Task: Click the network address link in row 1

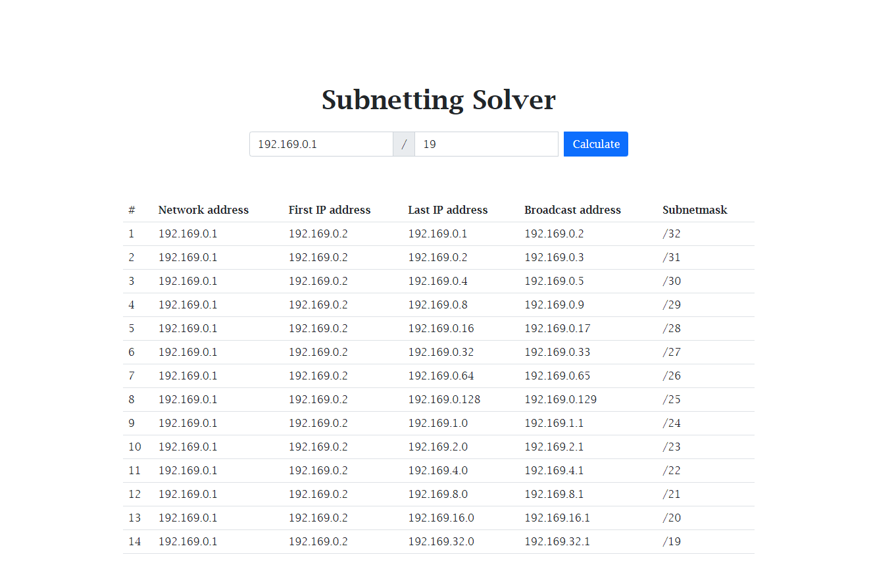Action: tap(187, 233)
